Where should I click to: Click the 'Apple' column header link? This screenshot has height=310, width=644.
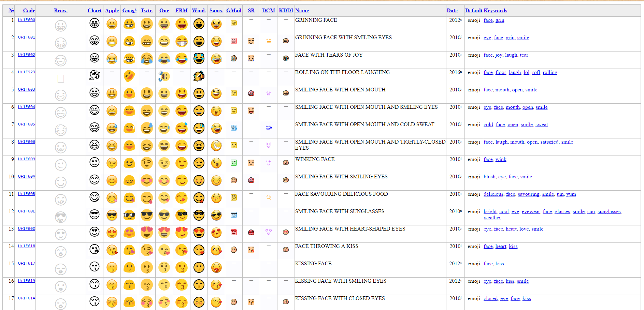point(112,11)
